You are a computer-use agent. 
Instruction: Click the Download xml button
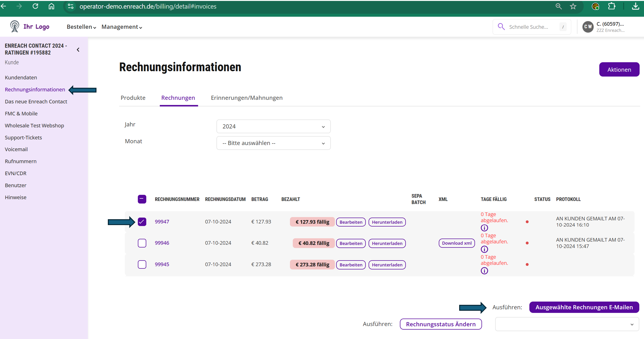456,243
